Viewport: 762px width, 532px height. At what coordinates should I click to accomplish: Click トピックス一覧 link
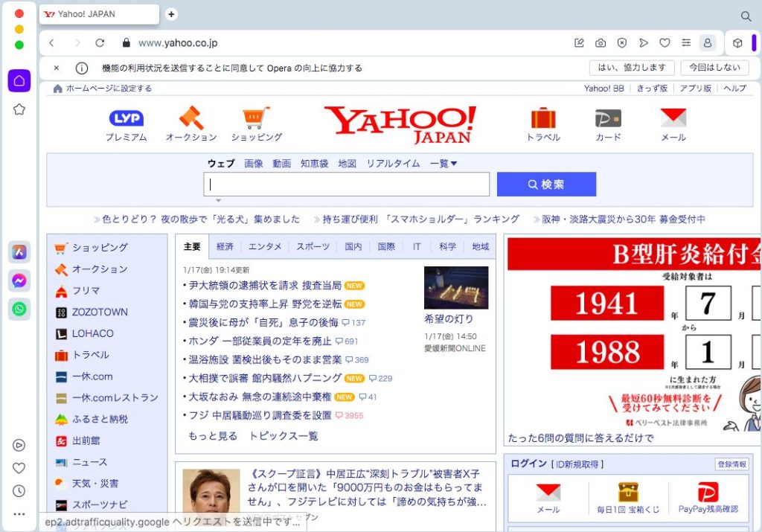click(x=284, y=436)
